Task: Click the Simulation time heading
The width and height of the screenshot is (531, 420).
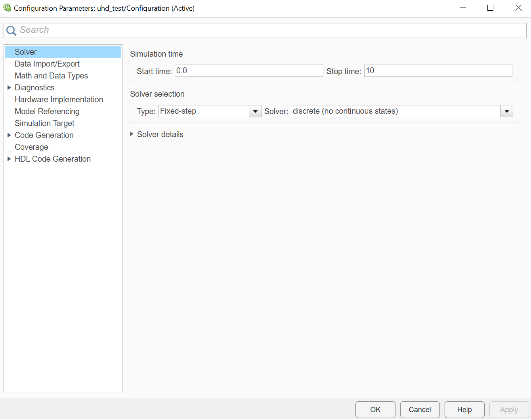Action: click(157, 54)
